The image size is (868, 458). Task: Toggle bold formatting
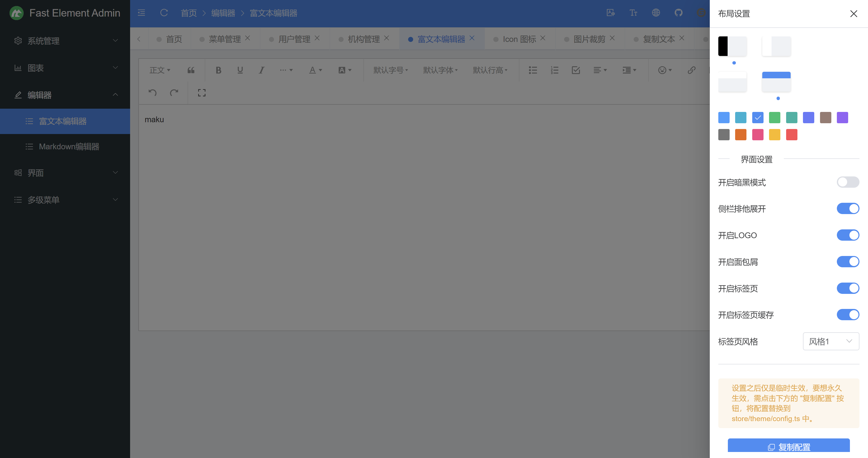pyautogui.click(x=218, y=70)
